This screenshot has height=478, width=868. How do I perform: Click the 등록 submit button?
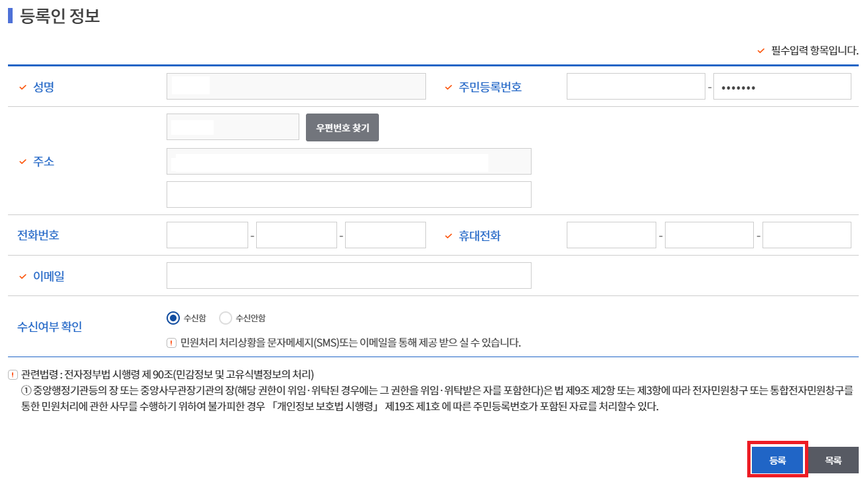click(x=777, y=460)
